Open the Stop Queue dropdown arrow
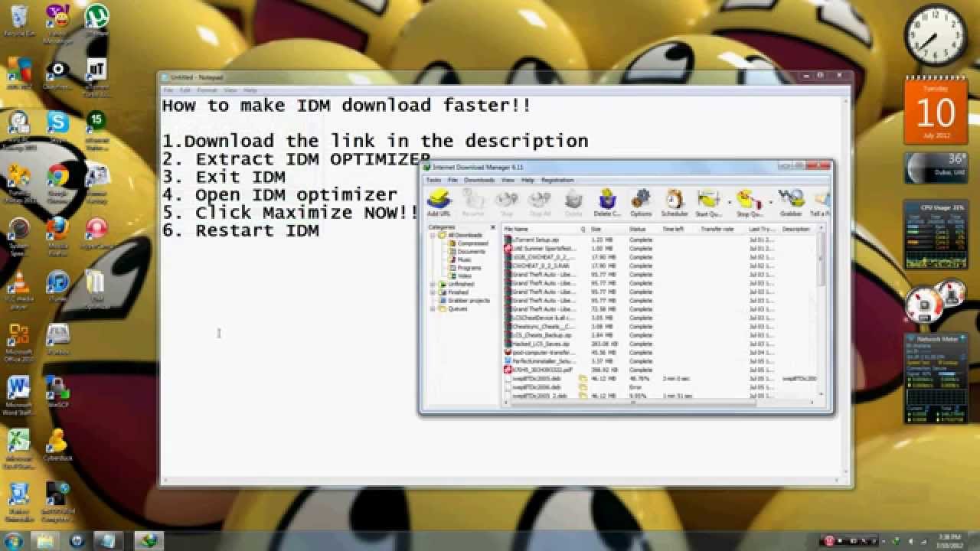This screenshot has height=551, width=980. (x=769, y=204)
